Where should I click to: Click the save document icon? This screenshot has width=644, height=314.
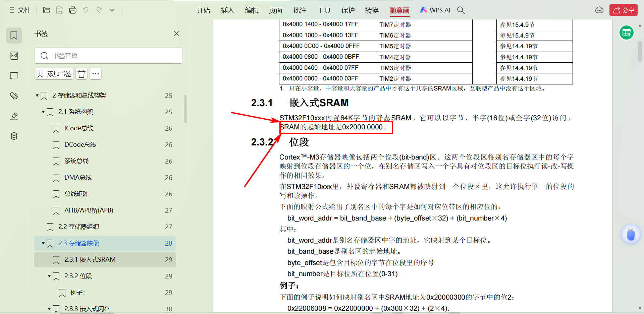point(60,10)
